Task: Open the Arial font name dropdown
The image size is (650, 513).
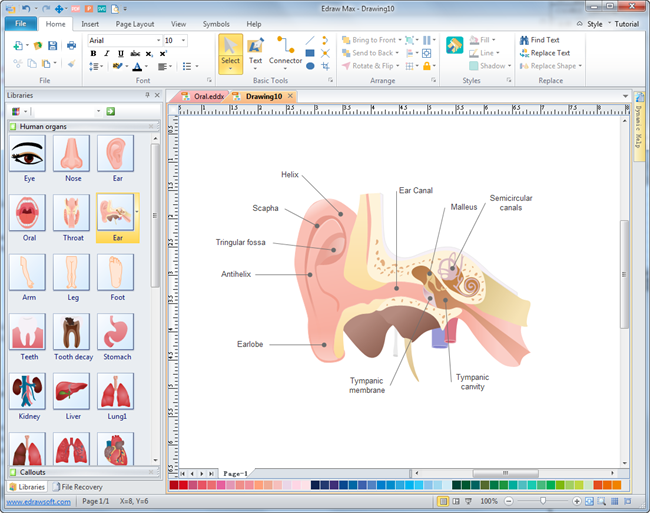Action: coord(157,41)
